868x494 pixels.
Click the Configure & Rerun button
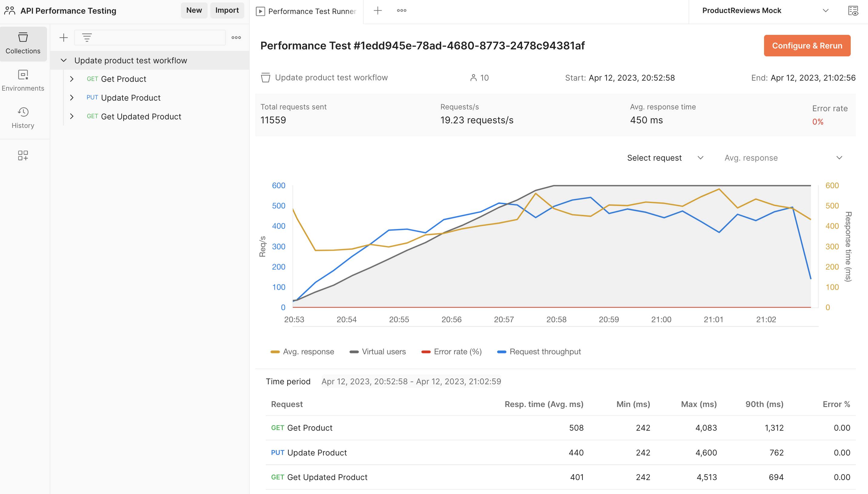(x=806, y=45)
